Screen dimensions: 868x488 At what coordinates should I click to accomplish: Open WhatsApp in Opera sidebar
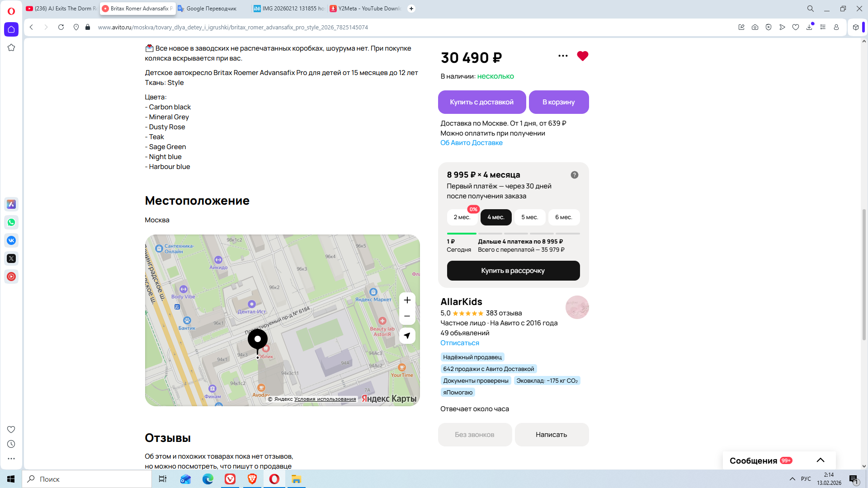click(11, 222)
